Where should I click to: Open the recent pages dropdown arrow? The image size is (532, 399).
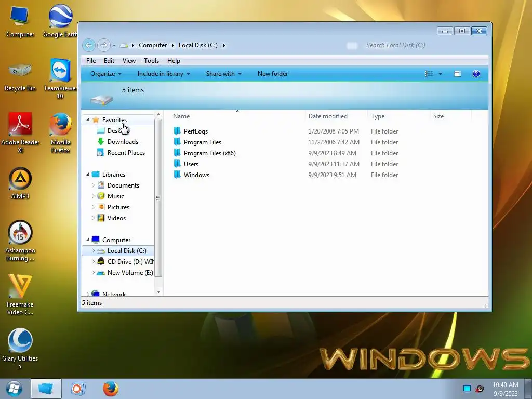pyautogui.click(x=114, y=46)
